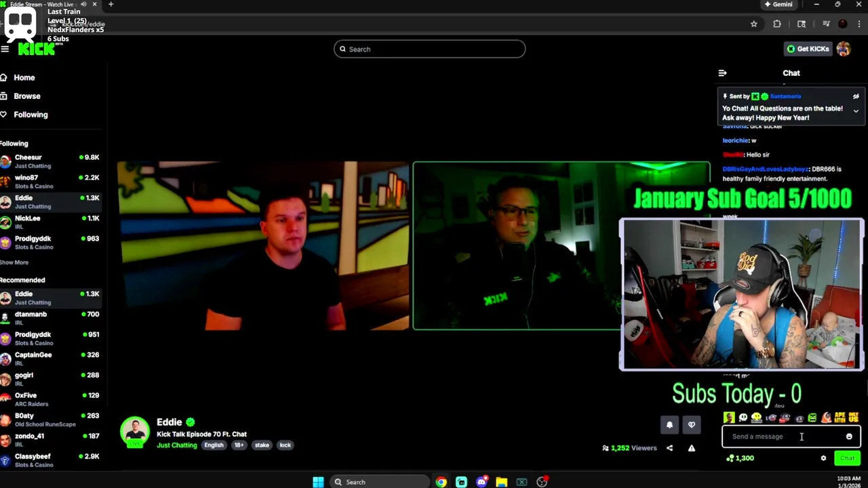The image size is (868, 488).
Task: Select the green angry face emote
Action: [812, 418]
